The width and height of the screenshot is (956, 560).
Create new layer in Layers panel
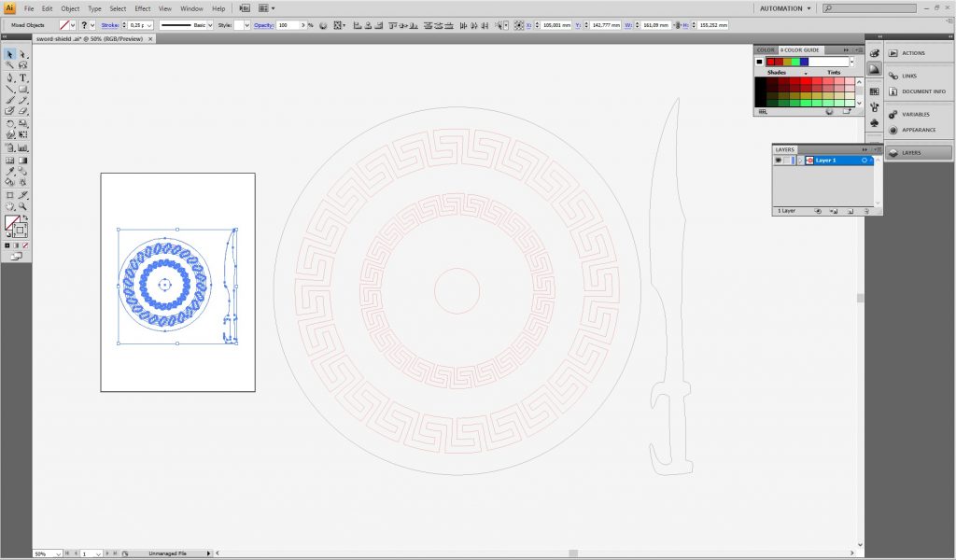click(x=851, y=211)
